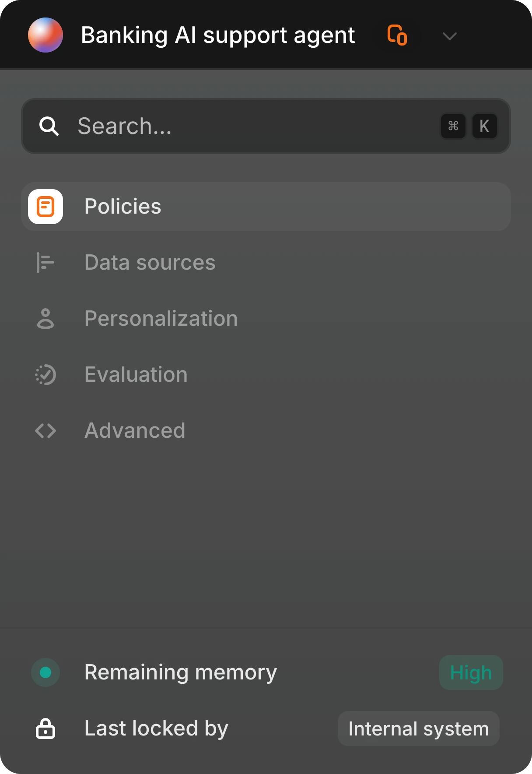This screenshot has width=532, height=774.
Task: Click the Banking AI support agent title
Action: (218, 35)
